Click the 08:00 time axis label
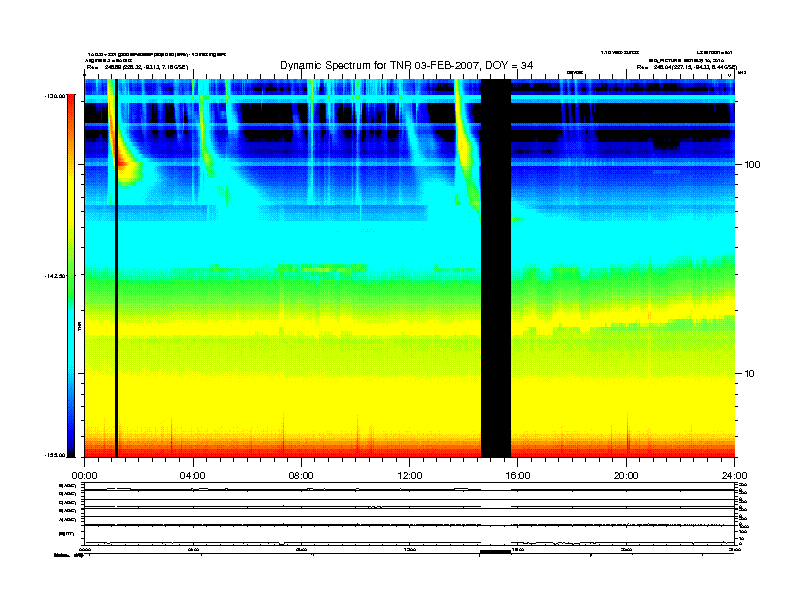The image size is (792, 612). coord(301,476)
